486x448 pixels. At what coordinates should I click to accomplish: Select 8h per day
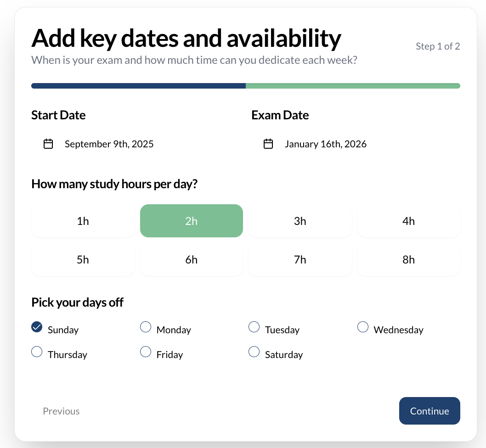[x=408, y=260]
